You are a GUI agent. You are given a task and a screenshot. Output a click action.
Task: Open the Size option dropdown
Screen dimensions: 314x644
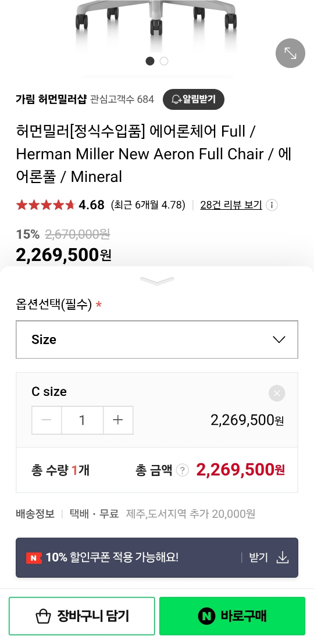157,339
